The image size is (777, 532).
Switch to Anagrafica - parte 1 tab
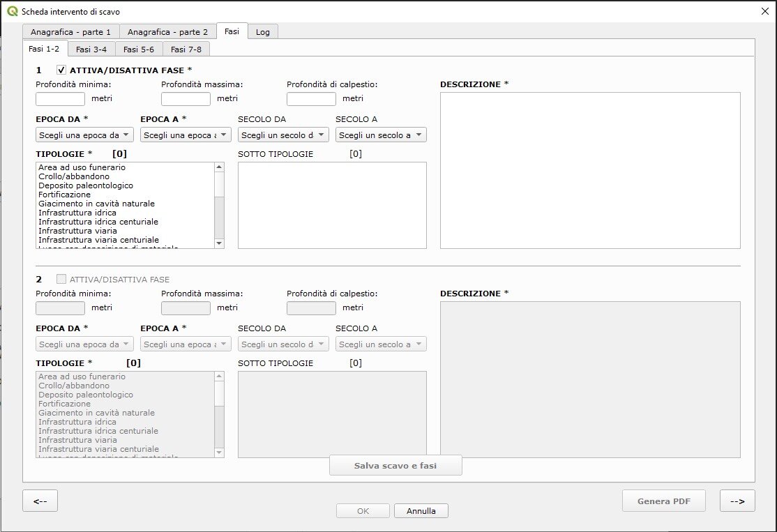[x=70, y=32]
